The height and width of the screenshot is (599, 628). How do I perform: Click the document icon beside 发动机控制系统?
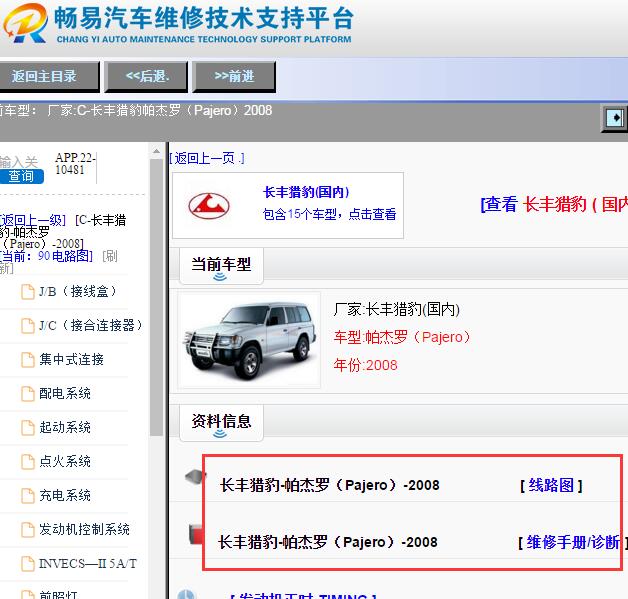tap(28, 530)
